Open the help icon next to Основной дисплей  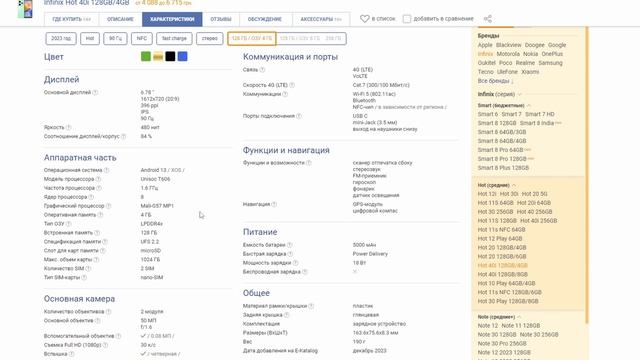pyautogui.click(x=95, y=93)
